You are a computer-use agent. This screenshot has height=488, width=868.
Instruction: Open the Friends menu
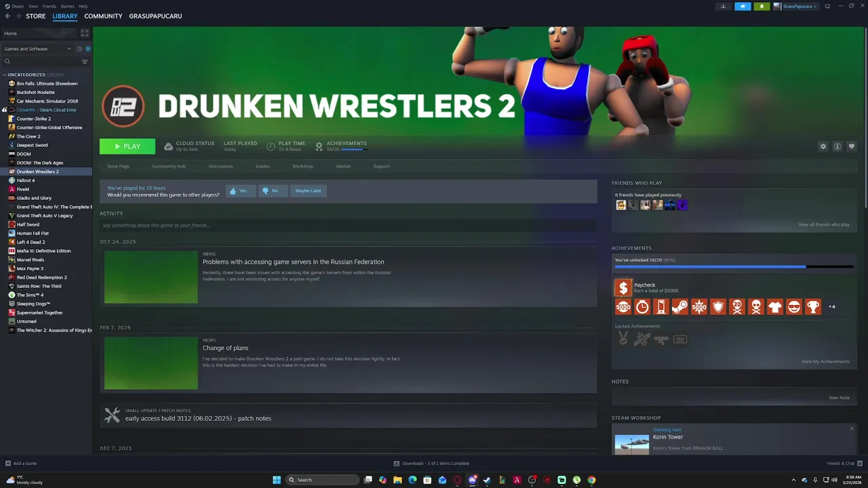pyautogui.click(x=50, y=6)
